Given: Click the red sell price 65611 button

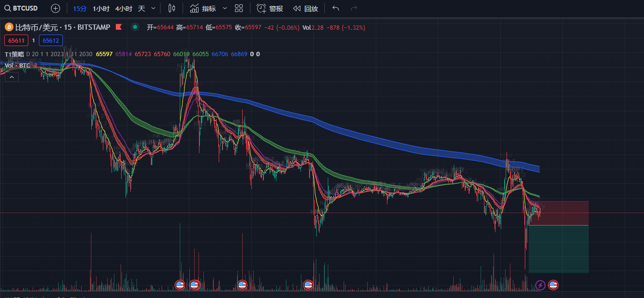Looking at the screenshot, I should (x=16, y=40).
